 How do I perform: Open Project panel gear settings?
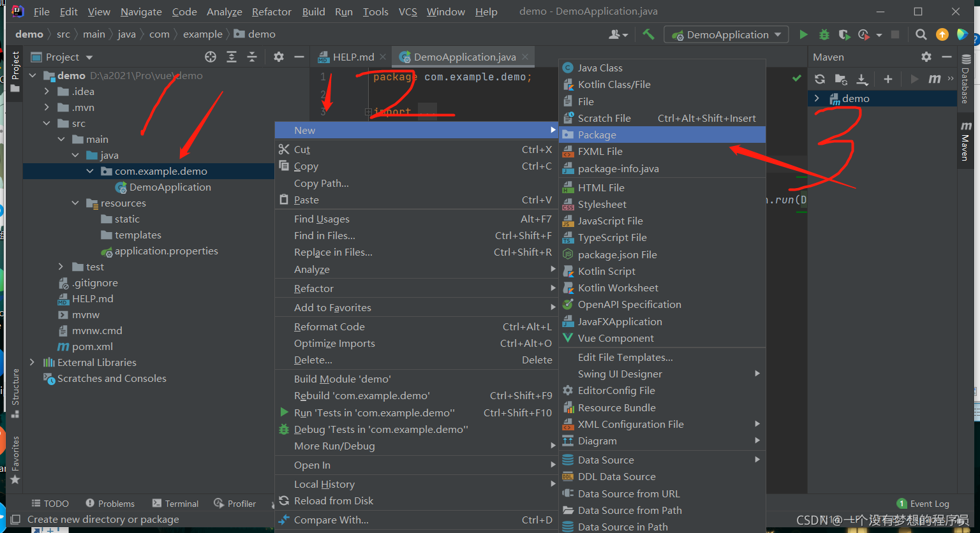[x=279, y=57]
